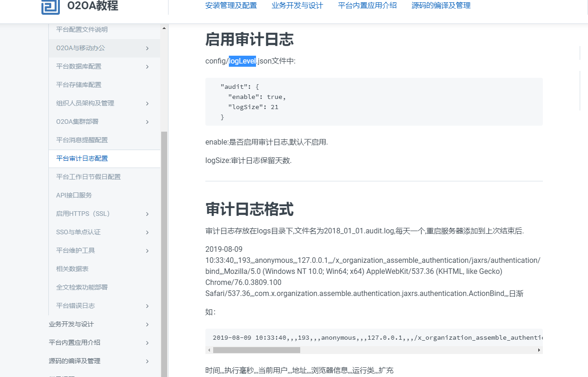The height and width of the screenshot is (377, 588).
Task: Go to 源码的编译及管理 top menu
Action: tap(441, 6)
